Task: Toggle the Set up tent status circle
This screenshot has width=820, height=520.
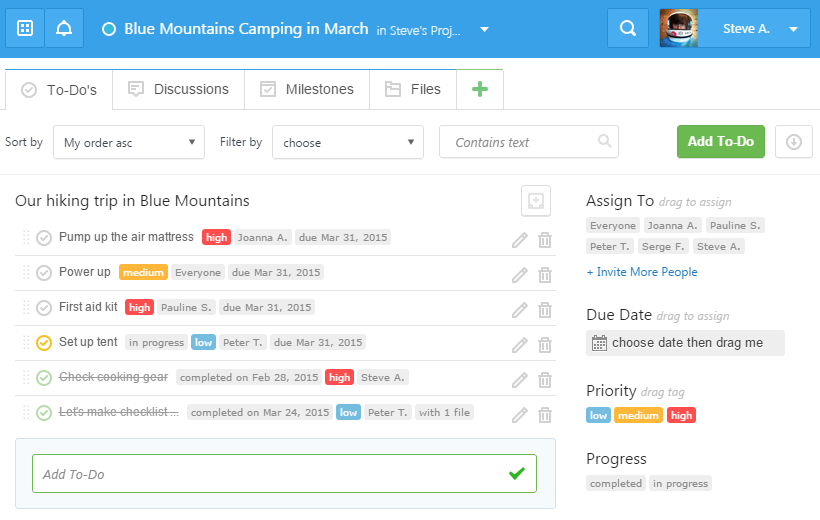Action: (44, 343)
